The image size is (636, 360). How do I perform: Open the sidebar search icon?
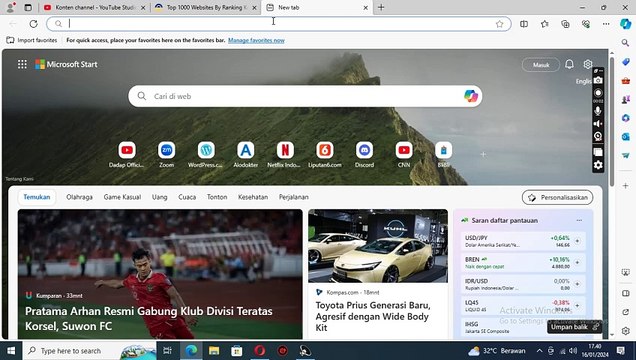tap(625, 43)
